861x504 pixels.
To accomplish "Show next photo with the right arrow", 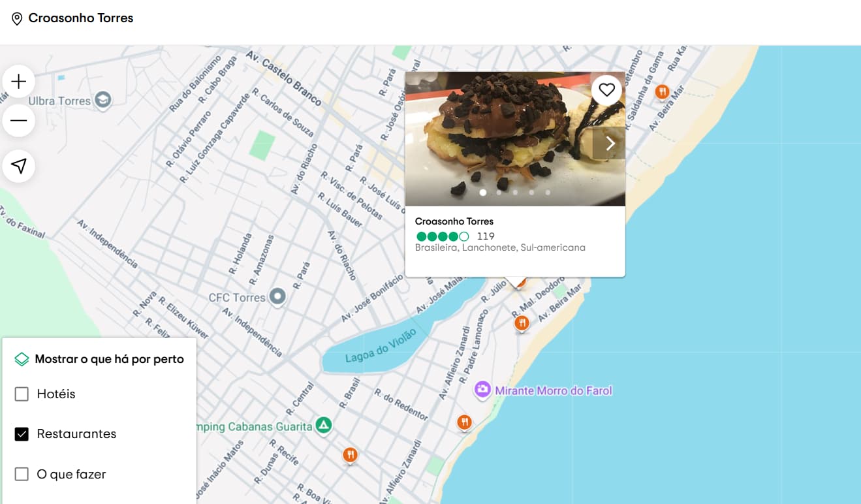I will (610, 143).
